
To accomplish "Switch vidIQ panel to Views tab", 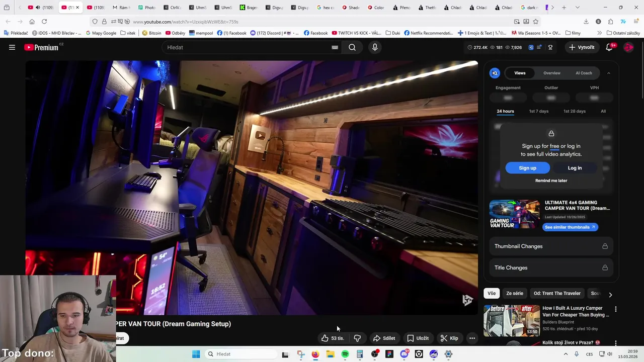I will tap(520, 73).
